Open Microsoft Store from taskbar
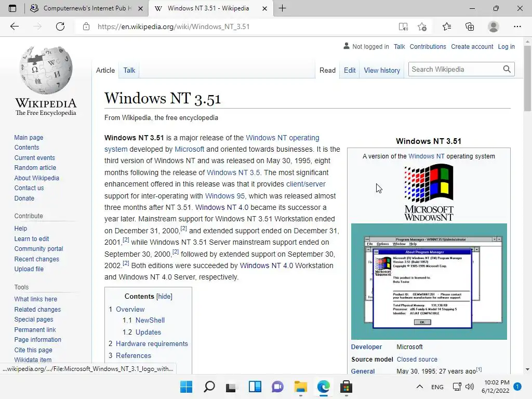The height and width of the screenshot is (399, 532). click(x=346, y=387)
